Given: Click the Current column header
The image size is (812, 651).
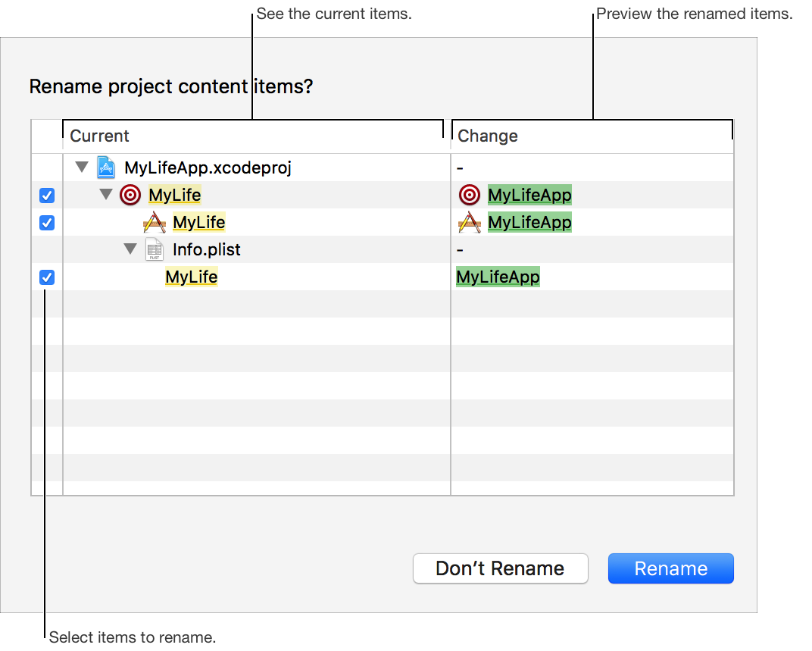Looking at the screenshot, I should [100, 136].
